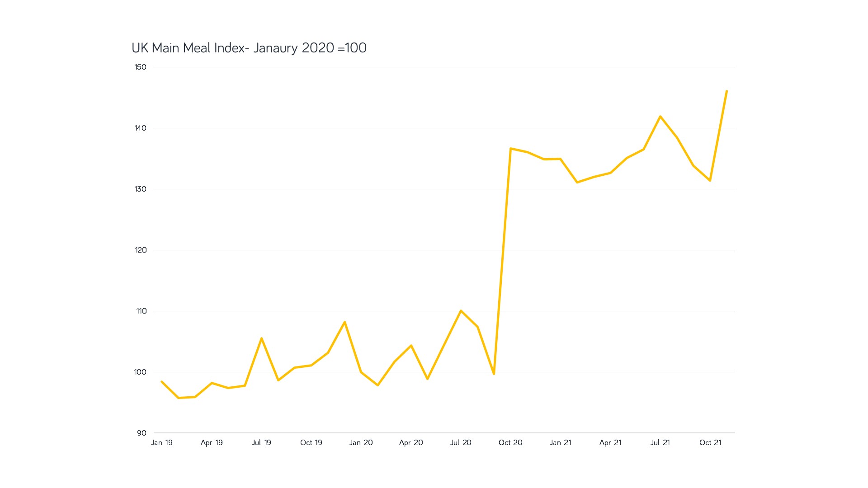Image resolution: width=868 pixels, height=488 pixels.
Task: Select the 150 y-axis label
Action: [x=141, y=67]
